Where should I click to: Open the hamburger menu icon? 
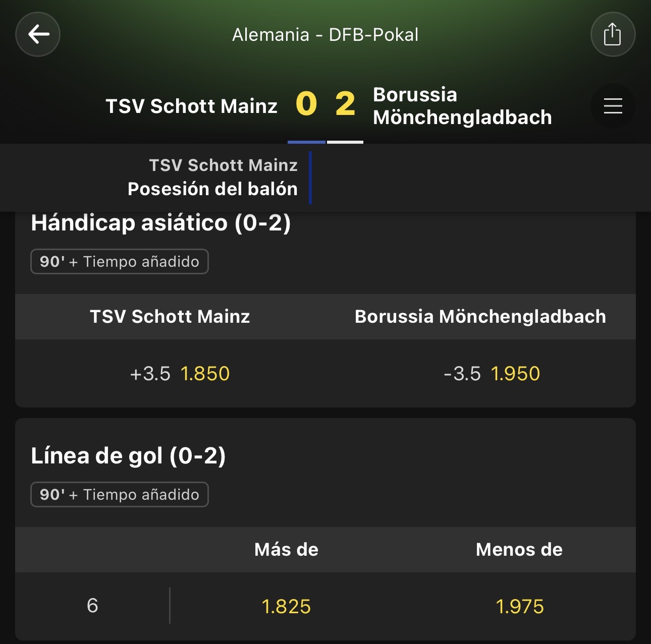(x=613, y=106)
